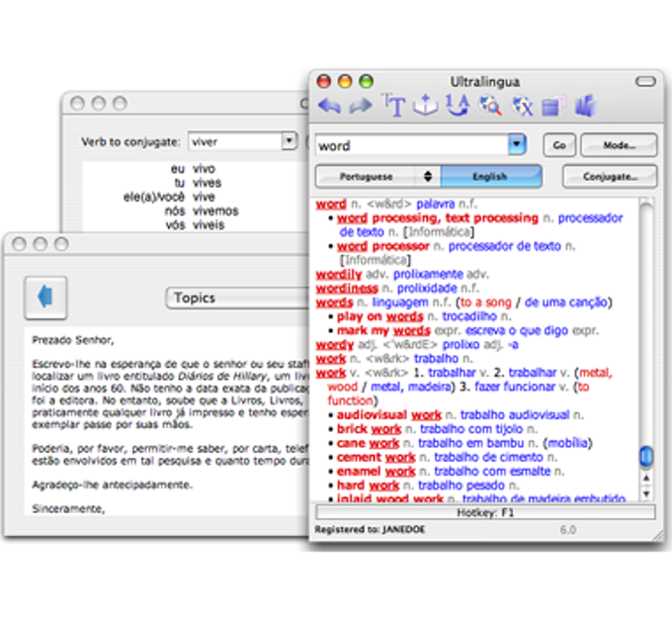Click the translation 'palavra'

pyautogui.click(x=436, y=204)
